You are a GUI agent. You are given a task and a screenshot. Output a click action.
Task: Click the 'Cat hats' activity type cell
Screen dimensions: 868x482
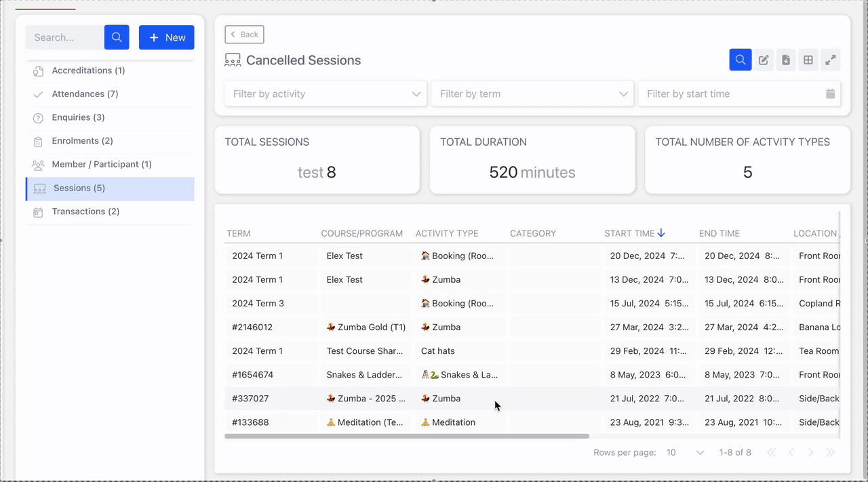click(x=460, y=351)
